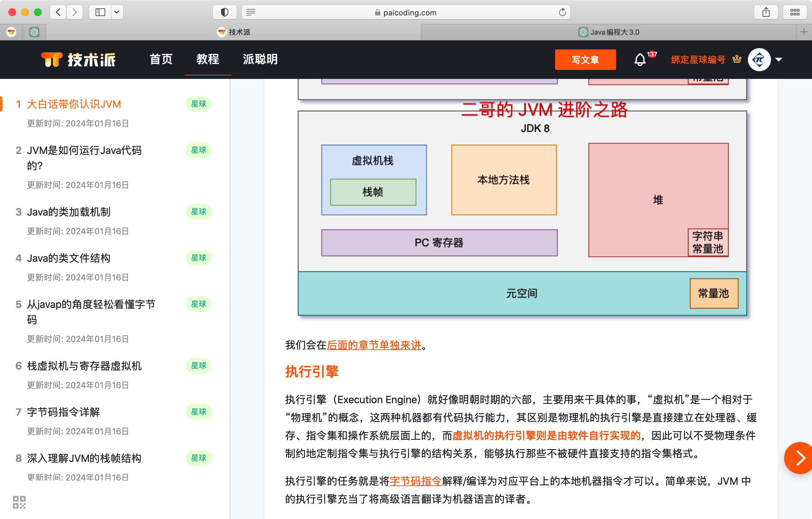812x519 pixels.
Task: Reload the page with the refresh icon
Action: click(562, 13)
